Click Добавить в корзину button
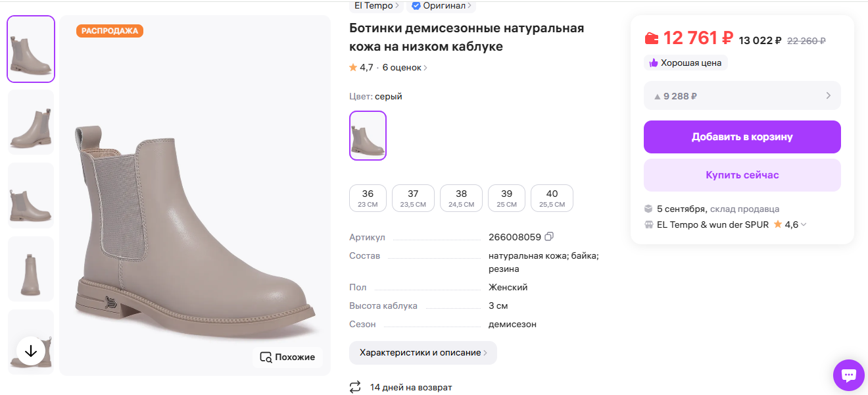Viewport: 868px width, 395px height. point(742,136)
